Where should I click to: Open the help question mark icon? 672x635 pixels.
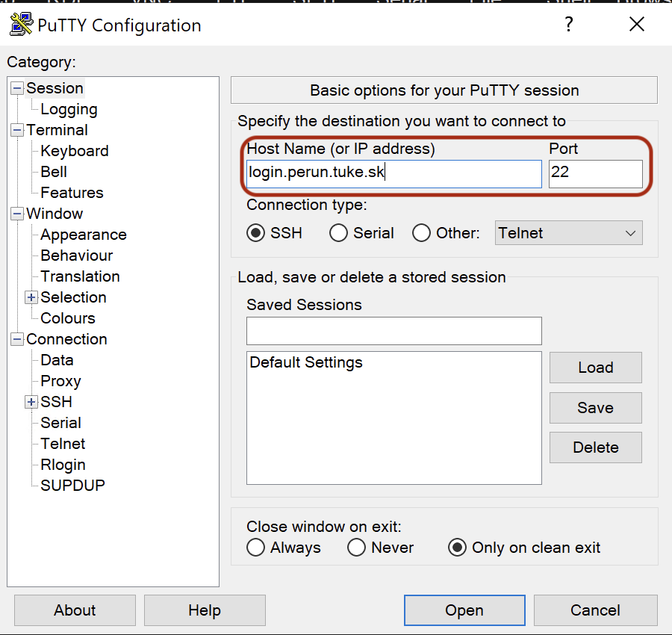[x=568, y=24]
